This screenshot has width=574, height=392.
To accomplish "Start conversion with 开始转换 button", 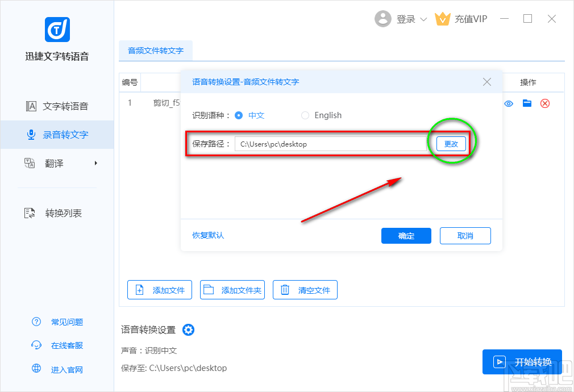I will pyautogui.click(x=522, y=361).
